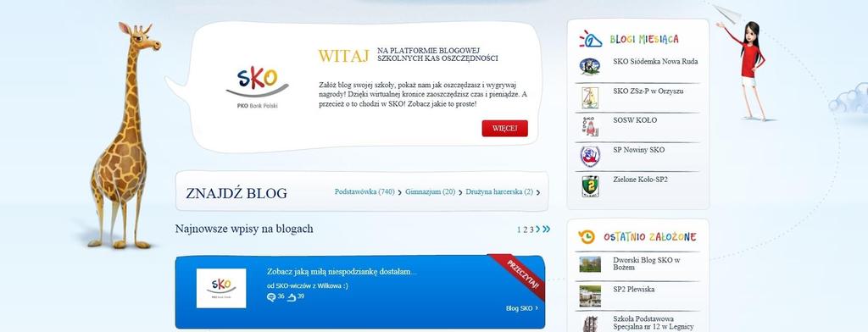Image resolution: width=868 pixels, height=332 pixels.
Task: Click the Zielone Koło-SP2 green crest
Action: pos(590,186)
